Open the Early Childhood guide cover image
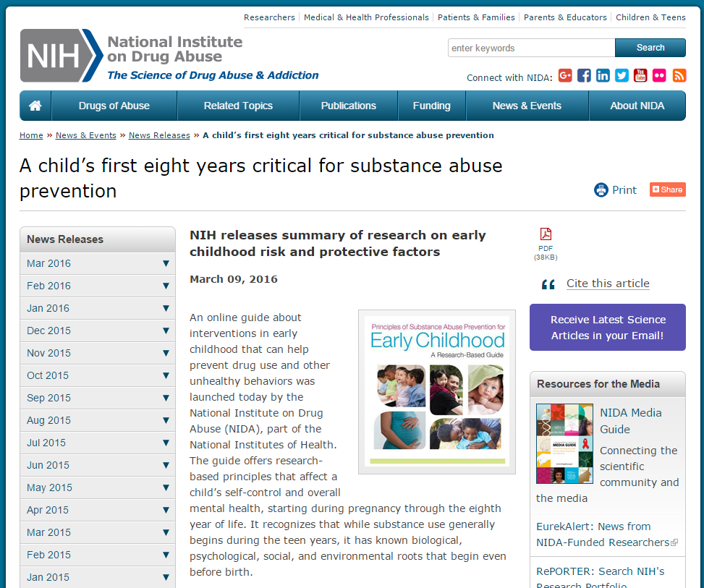Viewport: 704px width, 588px height. tap(437, 392)
